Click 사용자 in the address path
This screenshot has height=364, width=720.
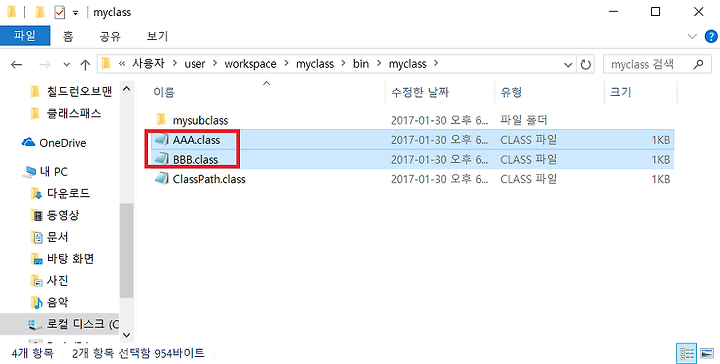[x=148, y=64]
